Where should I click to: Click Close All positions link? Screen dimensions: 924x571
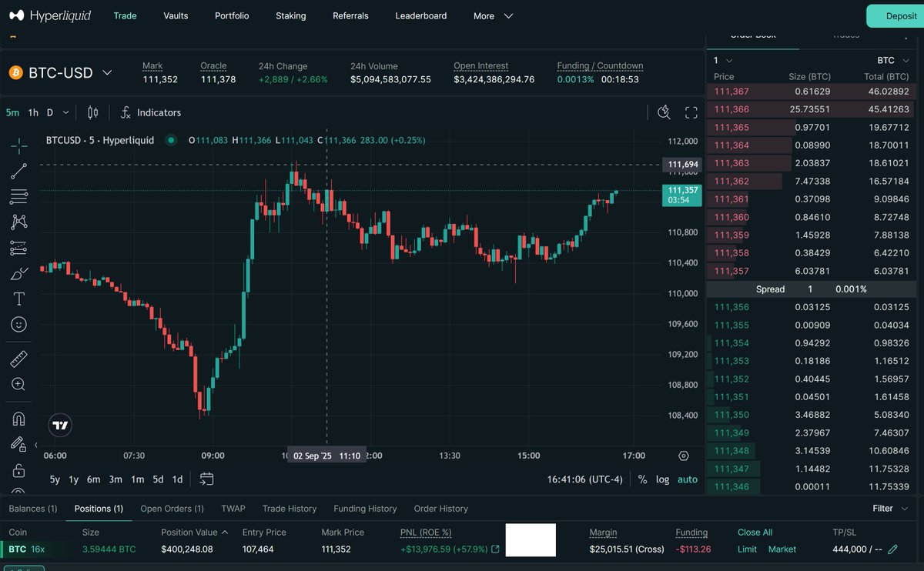tap(755, 533)
